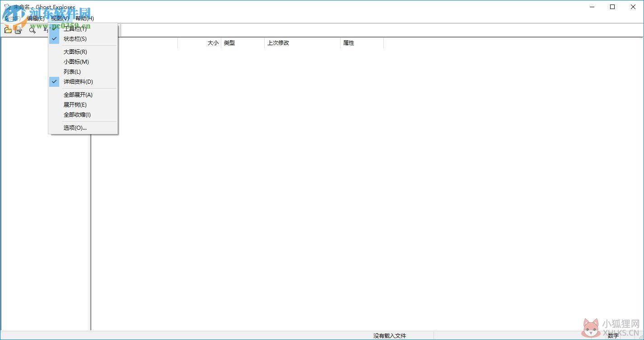Screen dimensions: 644x340
Task: Sort by 大小 column header
Action: tap(199, 43)
